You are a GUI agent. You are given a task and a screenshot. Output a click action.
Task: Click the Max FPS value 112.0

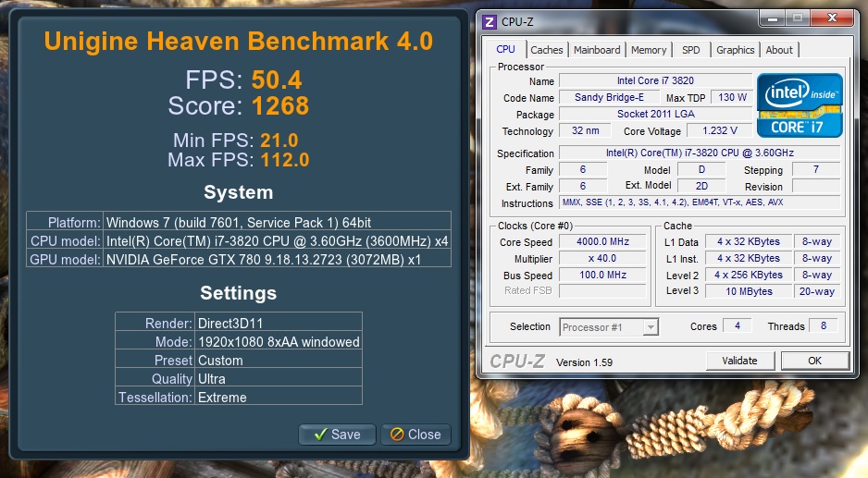coord(285,160)
